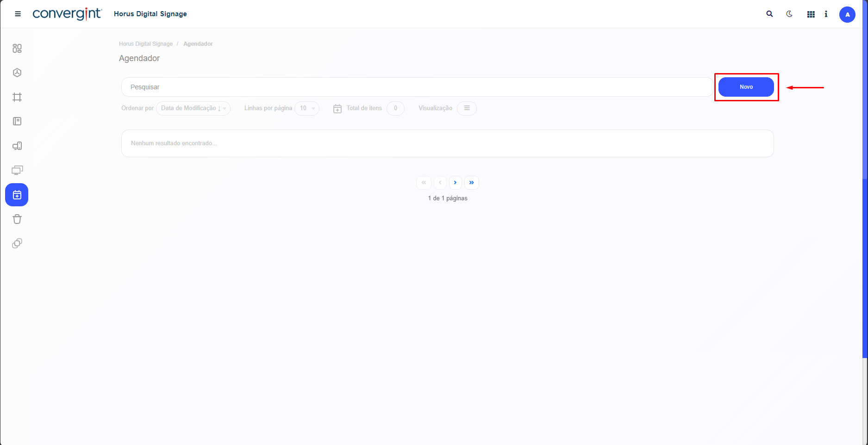Expand the Linhas por página dropdown
Image resolution: width=868 pixels, height=445 pixels.
pyautogui.click(x=306, y=108)
